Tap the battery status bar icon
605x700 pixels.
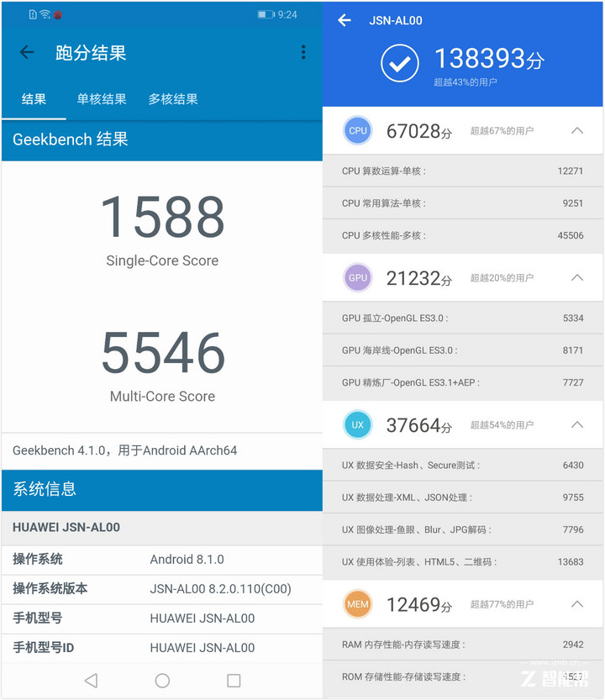pos(266,15)
